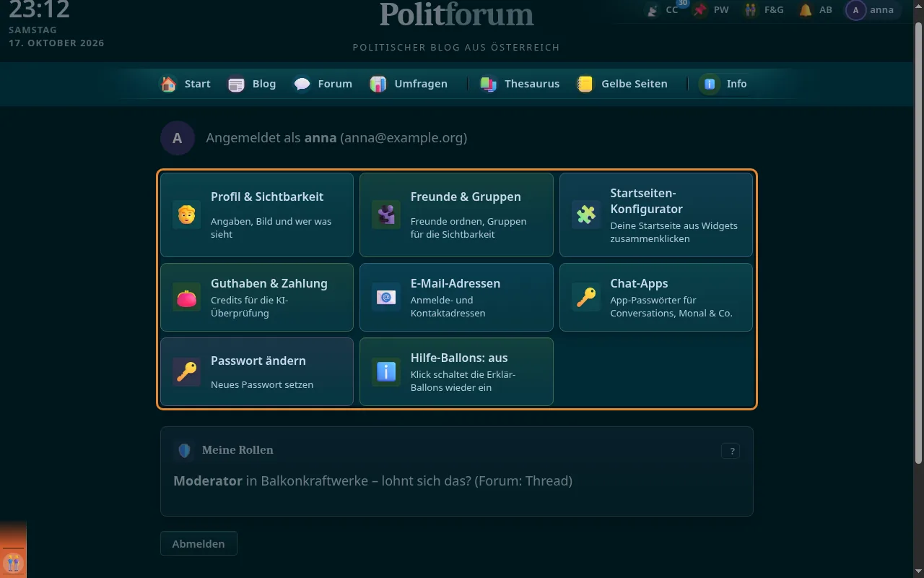Open the Blog menu item
The height and width of the screenshot is (578, 924).
point(252,84)
